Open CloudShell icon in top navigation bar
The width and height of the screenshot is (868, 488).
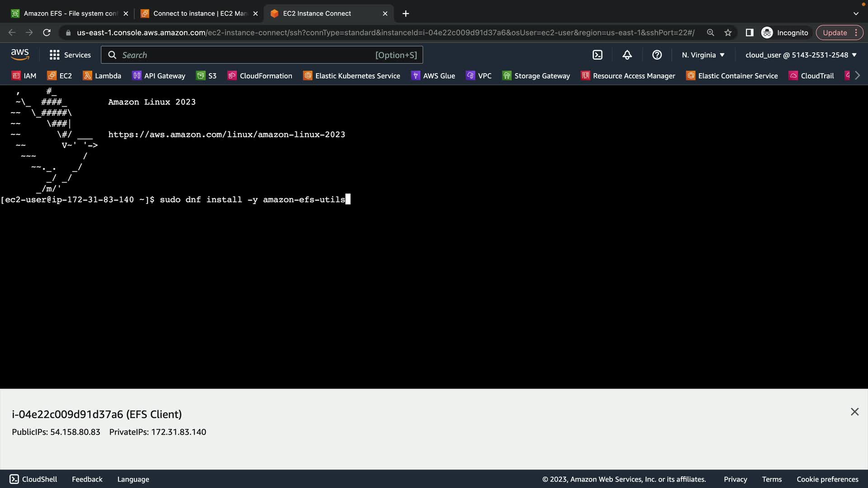[597, 55]
